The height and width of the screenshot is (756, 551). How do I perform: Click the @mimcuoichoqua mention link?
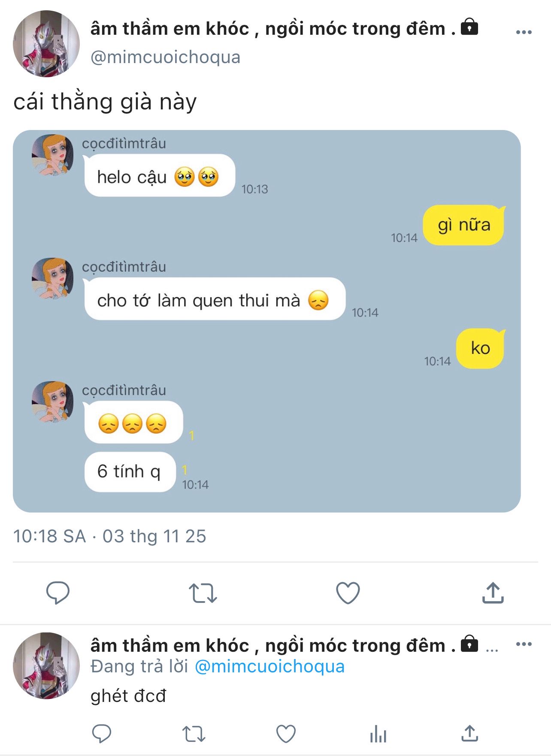[269, 666]
